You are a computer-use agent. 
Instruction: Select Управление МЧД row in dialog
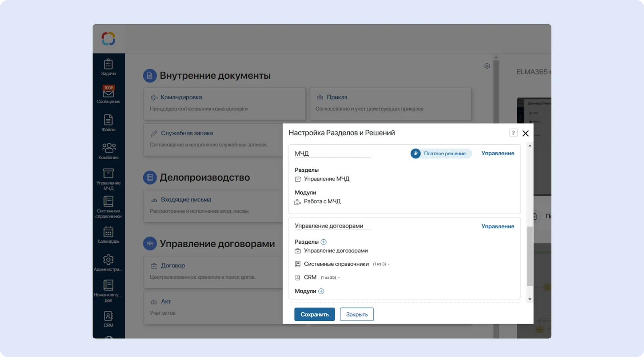[322, 179]
